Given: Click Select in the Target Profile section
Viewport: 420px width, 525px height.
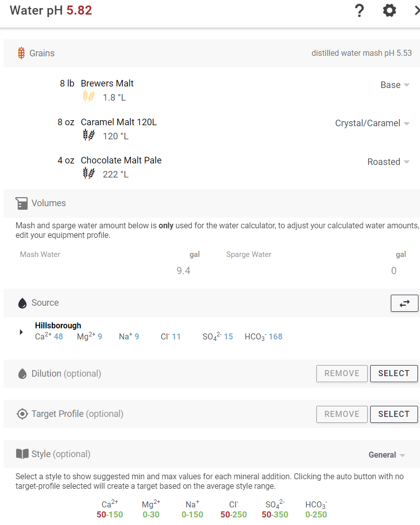Looking at the screenshot, I should point(394,414).
